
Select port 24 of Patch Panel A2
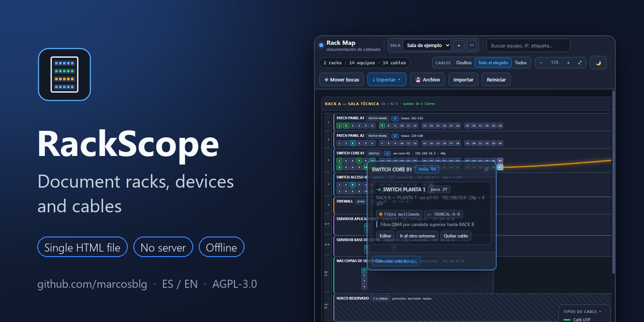click(x=500, y=143)
